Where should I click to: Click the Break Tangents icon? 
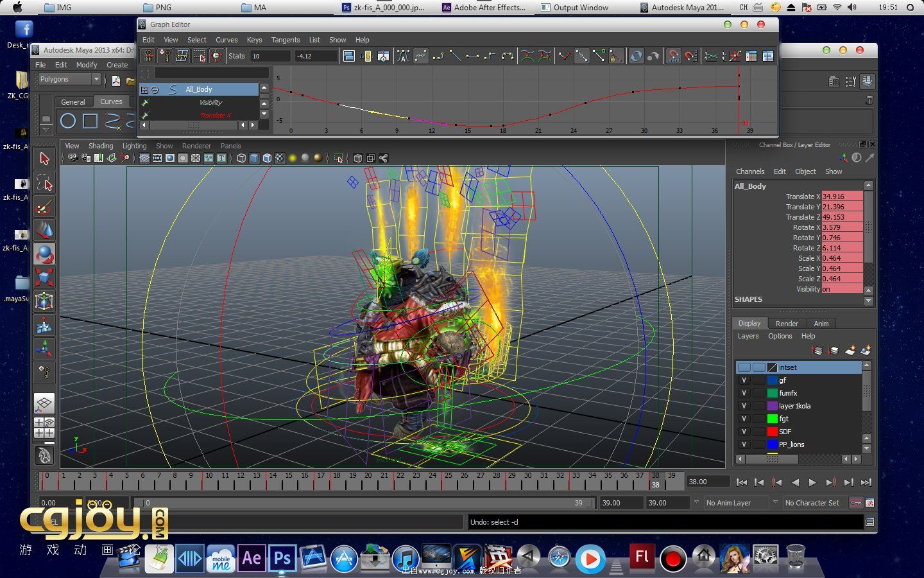tap(565, 56)
